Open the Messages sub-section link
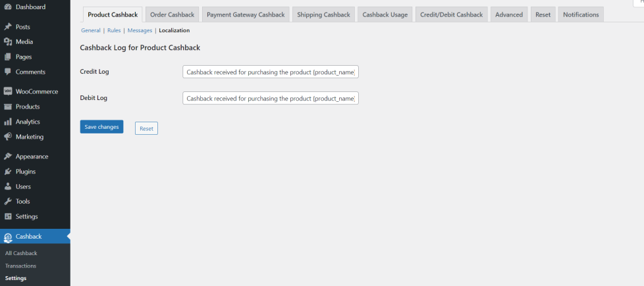Screen dimensions: 644x286 click(x=140, y=30)
